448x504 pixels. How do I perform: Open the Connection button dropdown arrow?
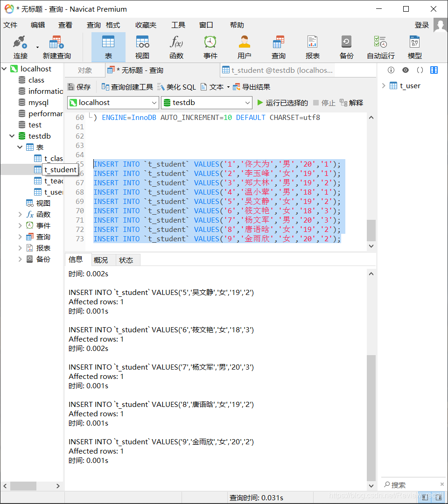click(37, 47)
